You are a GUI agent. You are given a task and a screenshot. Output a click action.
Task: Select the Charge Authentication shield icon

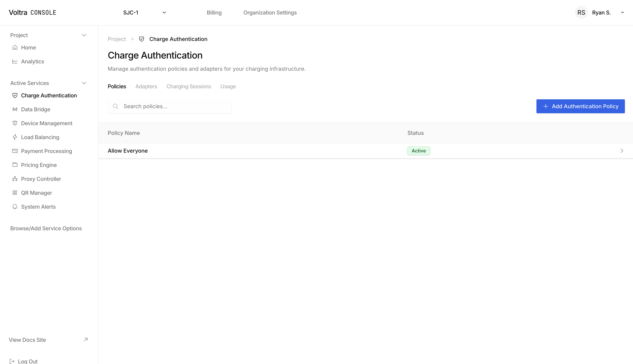tap(15, 95)
